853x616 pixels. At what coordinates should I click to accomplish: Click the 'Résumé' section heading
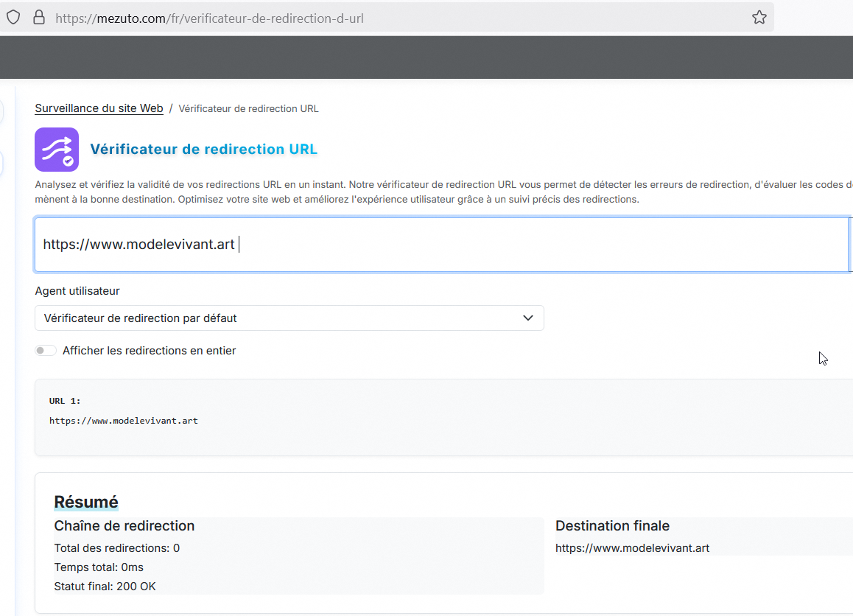point(85,503)
